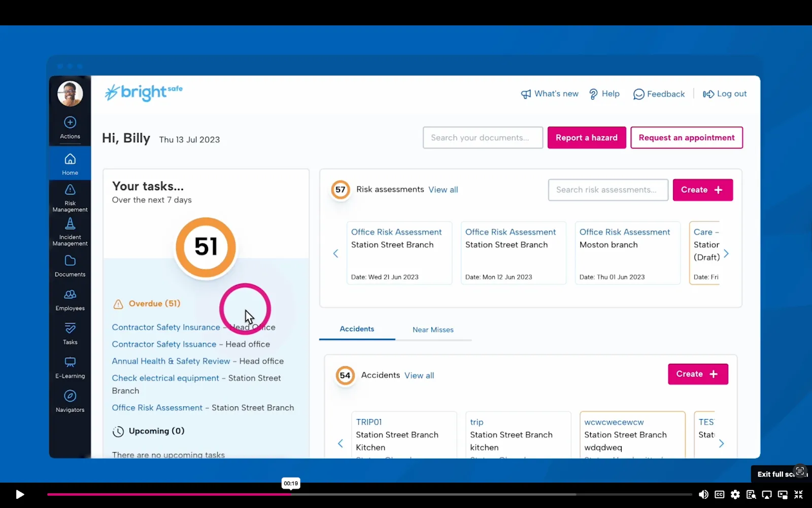
Task: Go to Home in the sidebar
Action: pos(70,164)
